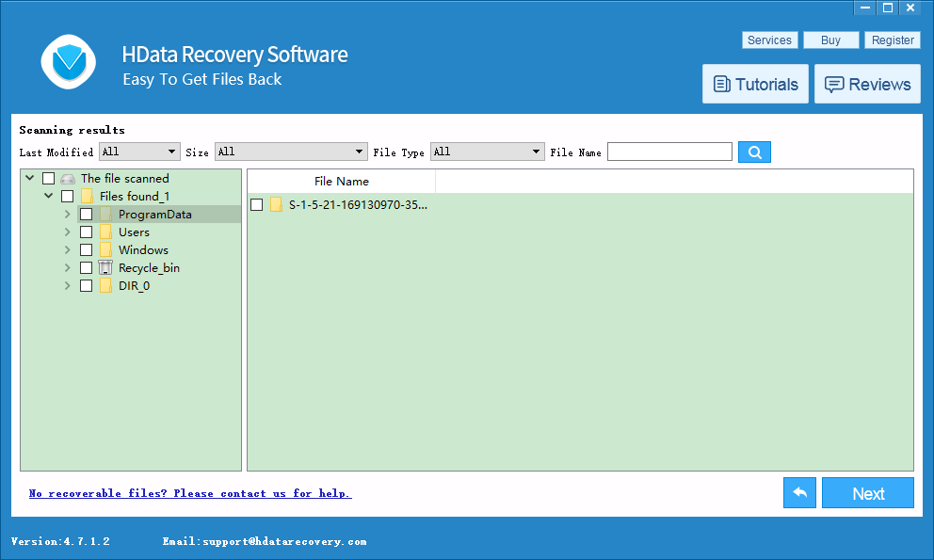Select the Files found_1 label
The height and width of the screenshot is (560, 934).
pyautogui.click(x=135, y=196)
